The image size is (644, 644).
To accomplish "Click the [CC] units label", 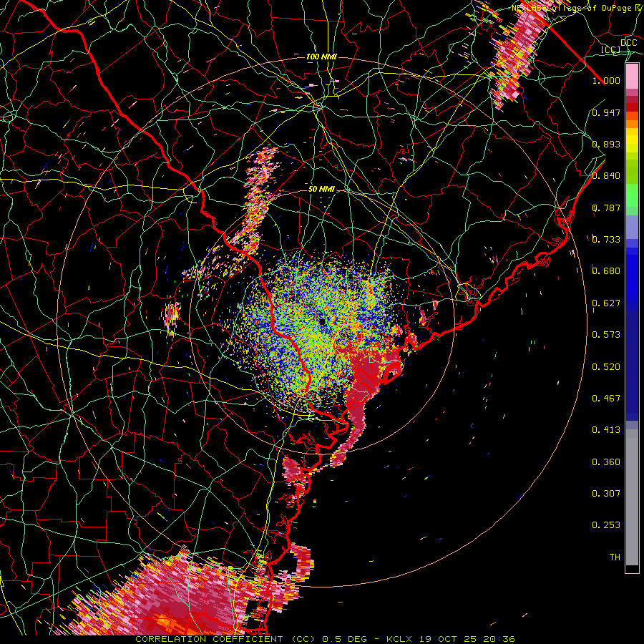I will [611, 49].
